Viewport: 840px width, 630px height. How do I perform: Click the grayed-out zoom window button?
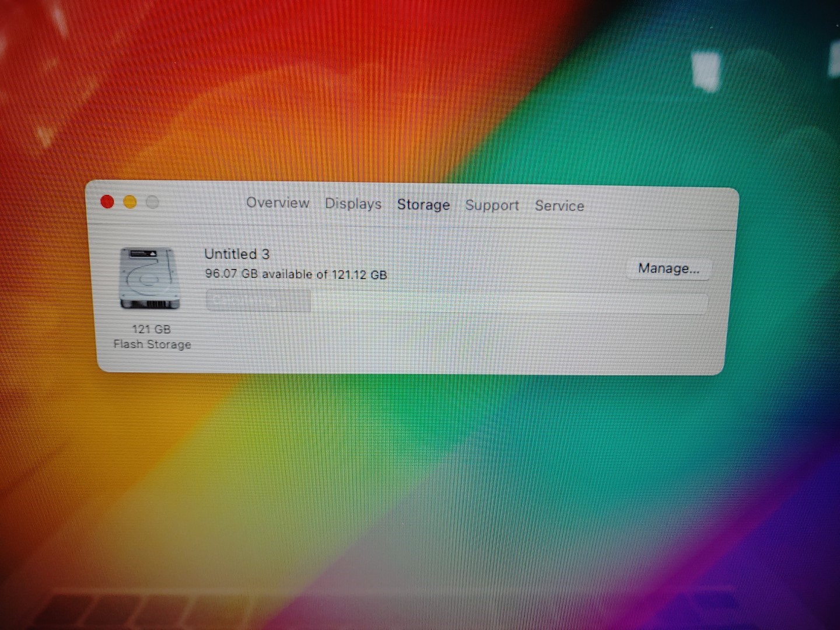coord(153,202)
